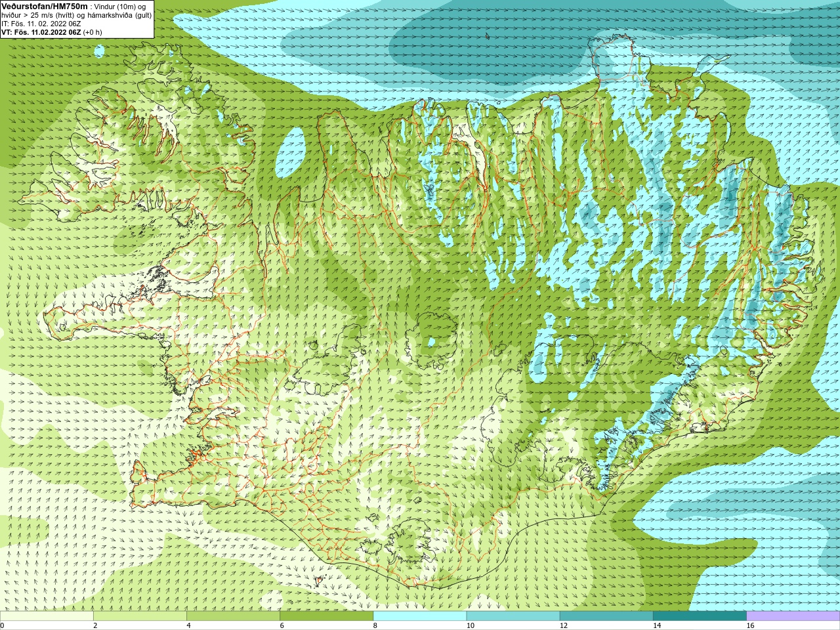This screenshot has width=840, height=630.
Task: Click the "Veðurstofan/HM750m" title text
Action: [44, 6]
